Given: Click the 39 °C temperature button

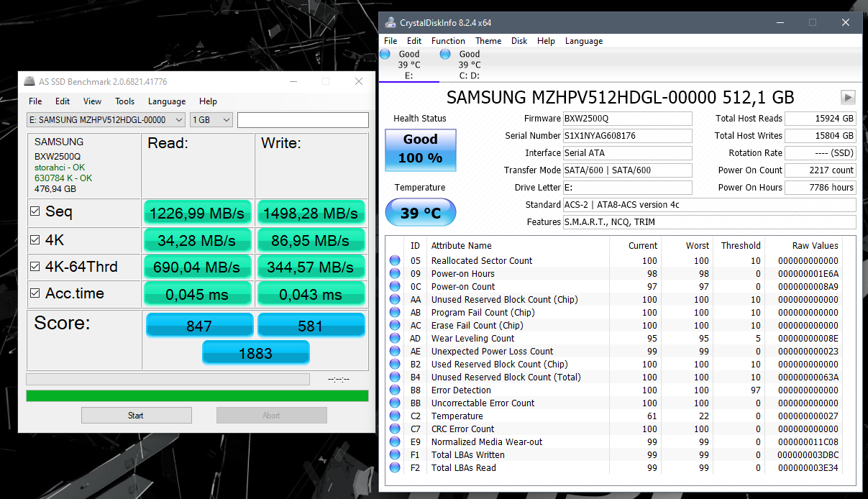Looking at the screenshot, I should pos(420,213).
